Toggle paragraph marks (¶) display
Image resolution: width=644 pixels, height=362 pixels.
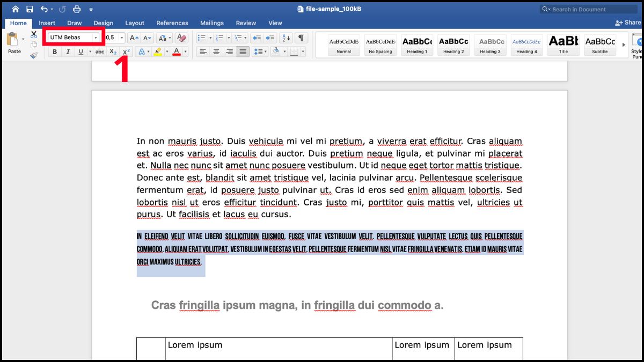(x=301, y=38)
